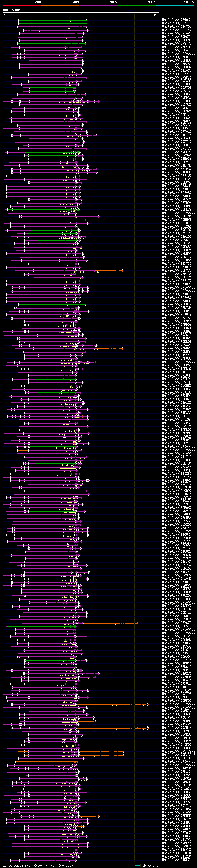Select UniRef100_B8AG26 label

pos(177,118)
